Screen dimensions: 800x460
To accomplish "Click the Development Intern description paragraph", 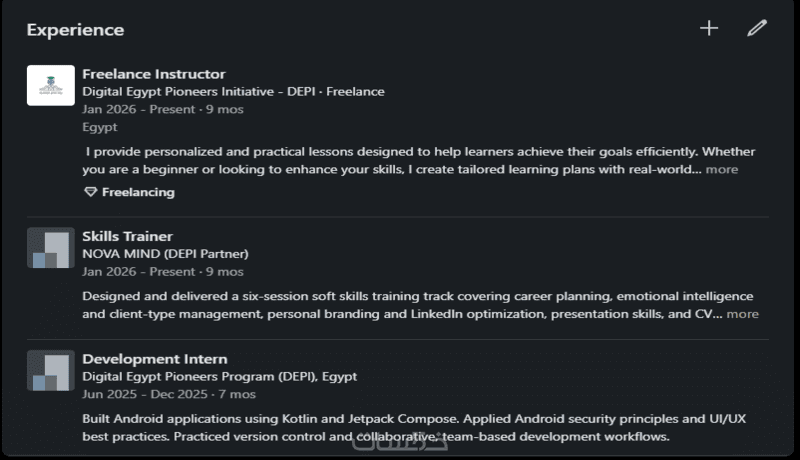I will [414, 427].
